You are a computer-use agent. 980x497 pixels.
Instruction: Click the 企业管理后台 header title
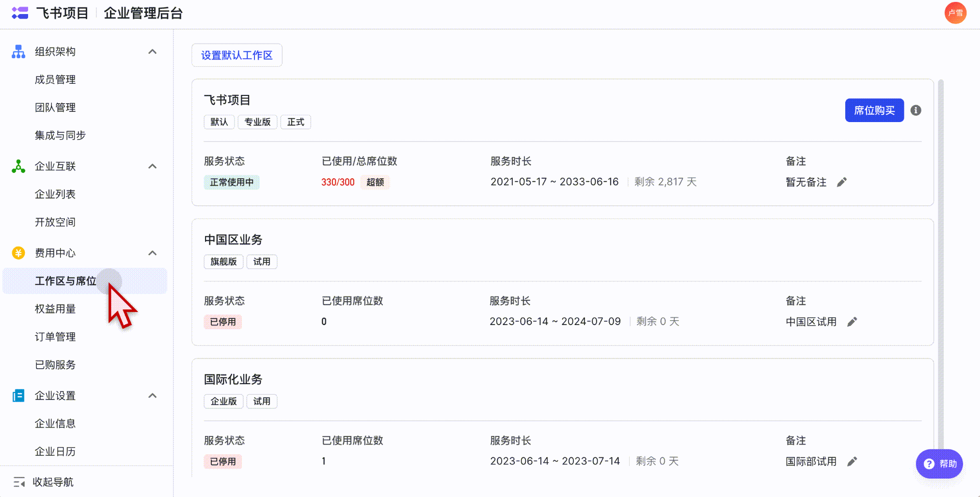tap(143, 13)
